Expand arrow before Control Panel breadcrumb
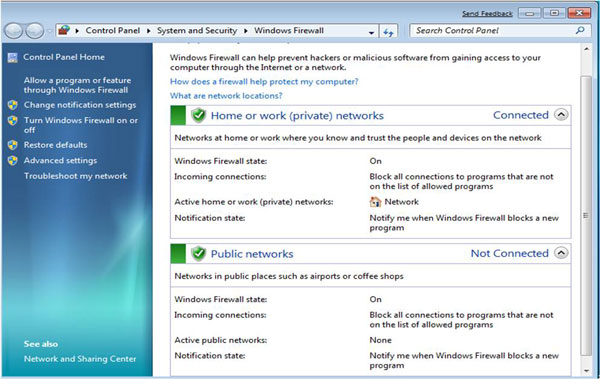The height and width of the screenshot is (379, 600). point(77,31)
